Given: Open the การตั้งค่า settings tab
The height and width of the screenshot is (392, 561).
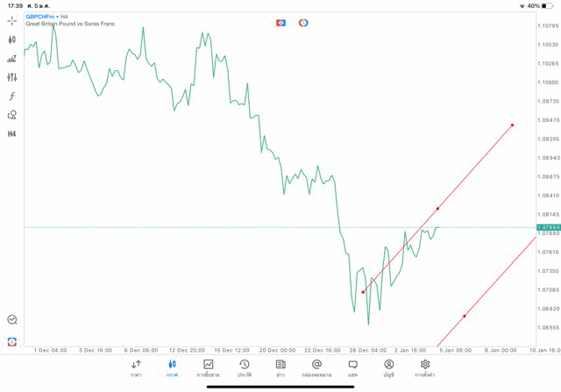Looking at the screenshot, I should [x=425, y=367].
